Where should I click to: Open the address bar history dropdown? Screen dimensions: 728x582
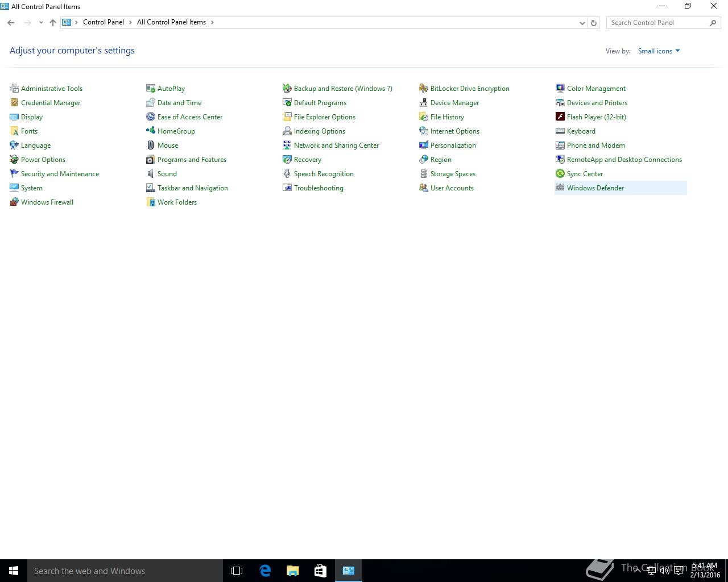pos(582,23)
